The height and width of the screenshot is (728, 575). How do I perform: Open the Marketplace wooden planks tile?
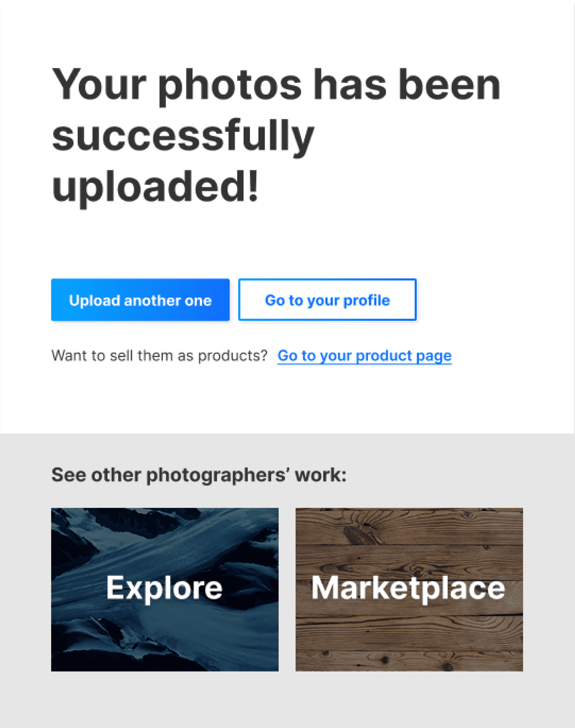click(409, 589)
